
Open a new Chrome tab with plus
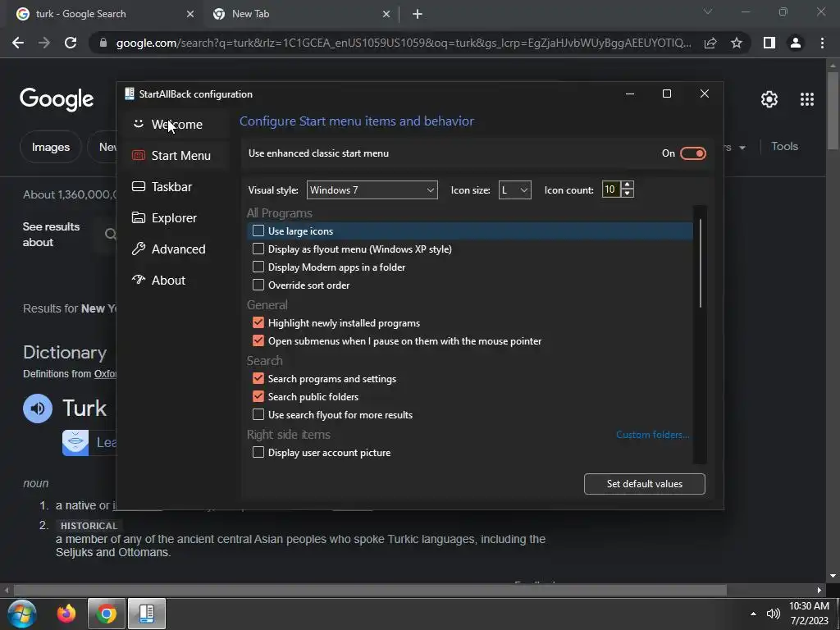point(418,15)
